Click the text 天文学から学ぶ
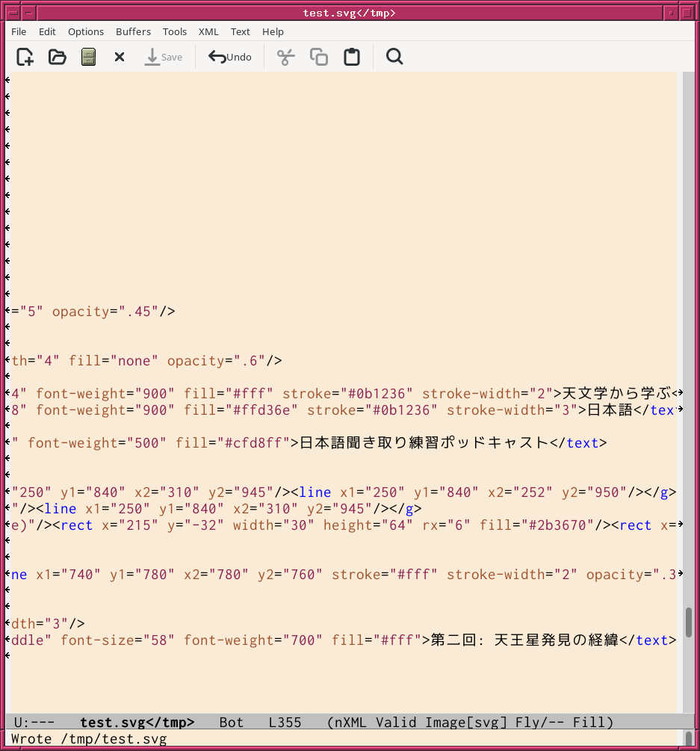This screenshot has width=700, height=751. 616,393
